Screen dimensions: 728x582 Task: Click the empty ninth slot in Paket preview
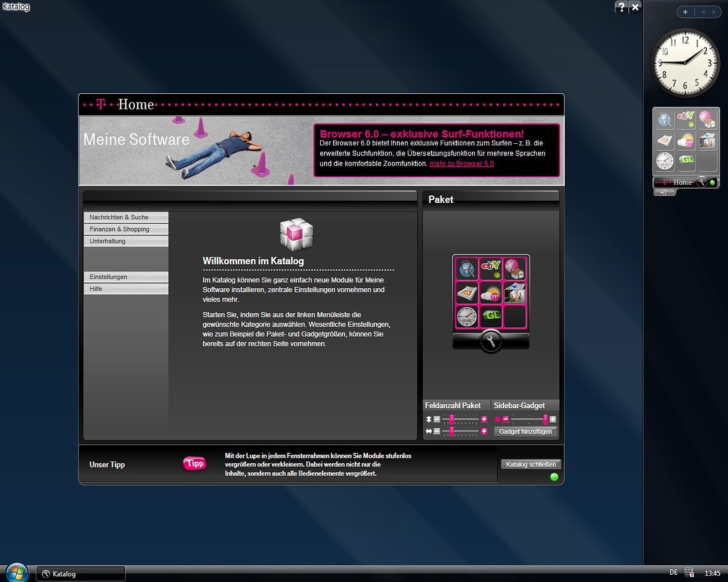click(x=515, y=316)
